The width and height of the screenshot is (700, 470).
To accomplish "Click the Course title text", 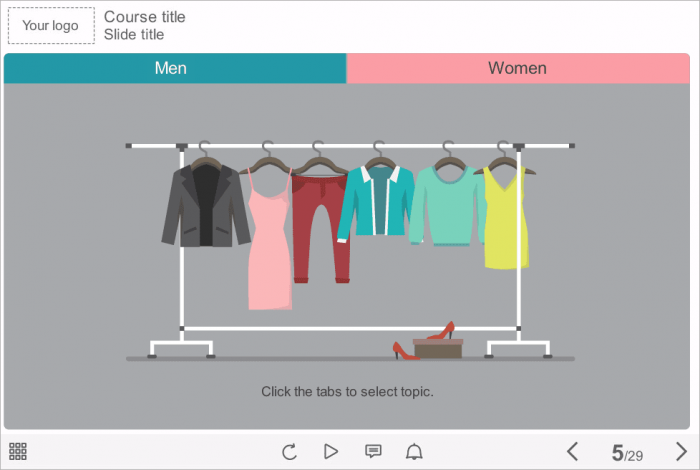I will (x=144, y=17).
